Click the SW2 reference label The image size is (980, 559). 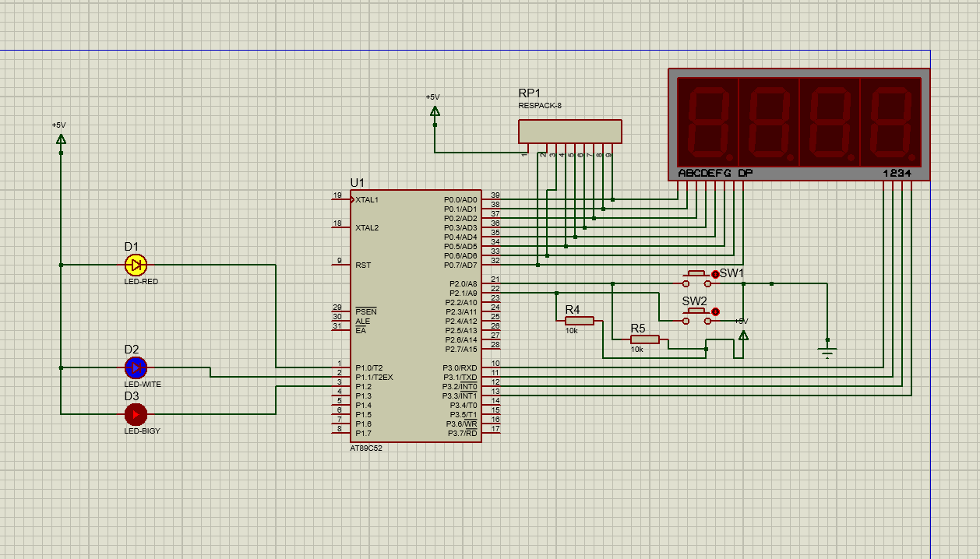point(694,301)
